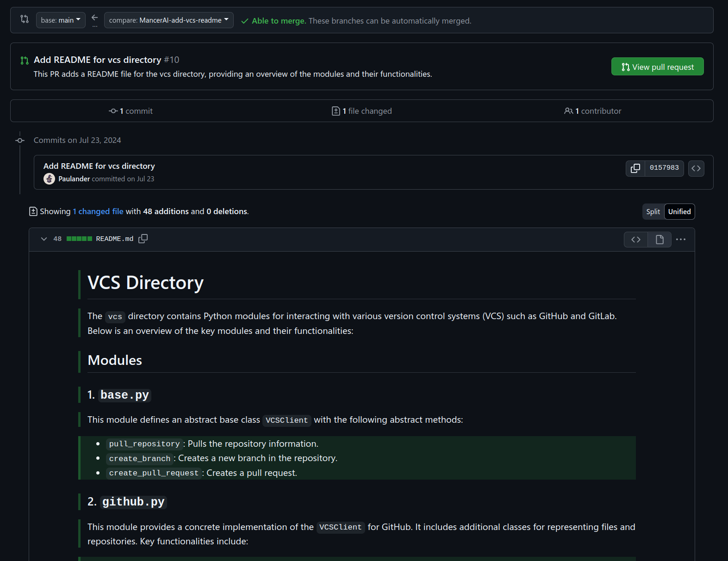Screen dimensions: 728x561
Task: Click the 'create_pull_request' code text
Action: [154, 473]
